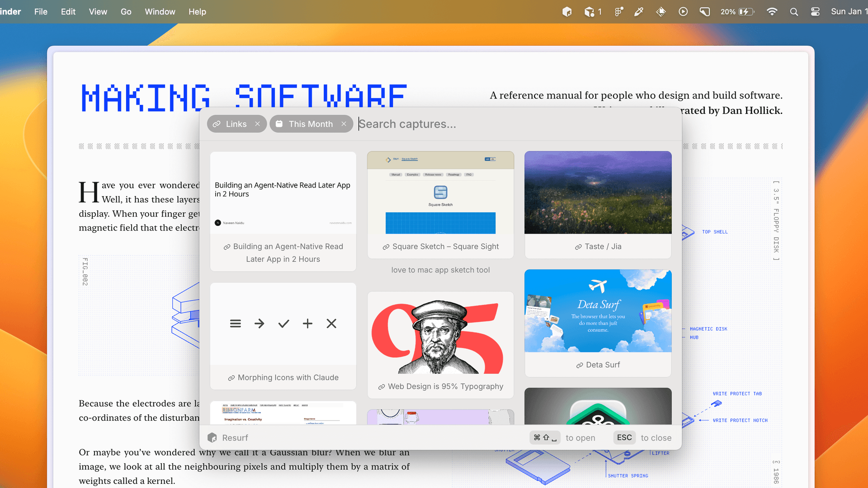Click the Links filter chip label
868x488 pixels.
236,124
